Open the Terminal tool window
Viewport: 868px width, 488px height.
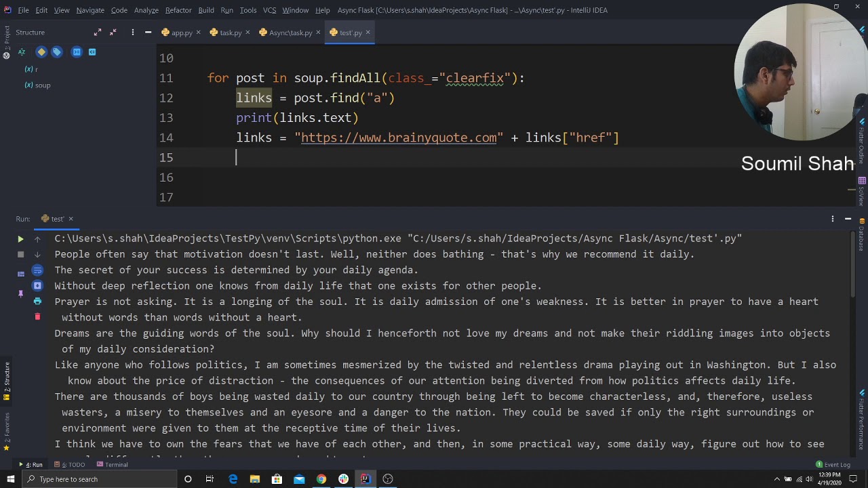(x=112, y=465)
